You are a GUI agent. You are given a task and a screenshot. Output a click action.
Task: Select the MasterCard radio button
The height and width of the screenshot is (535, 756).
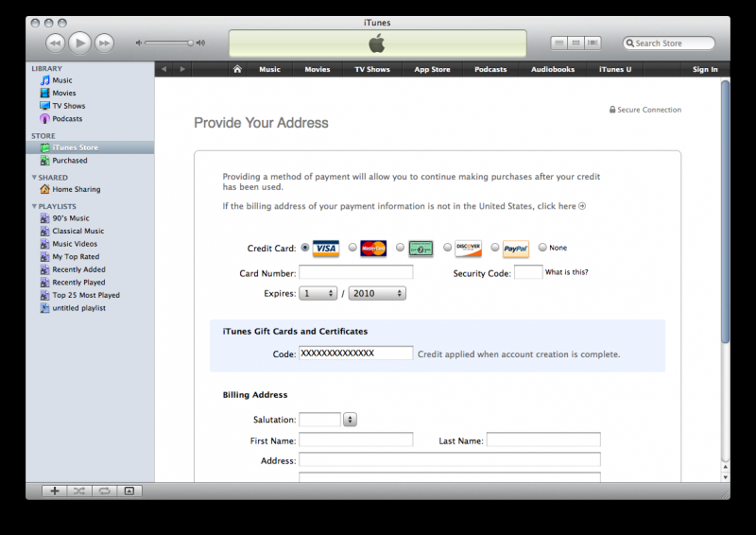tap(352, 248)
